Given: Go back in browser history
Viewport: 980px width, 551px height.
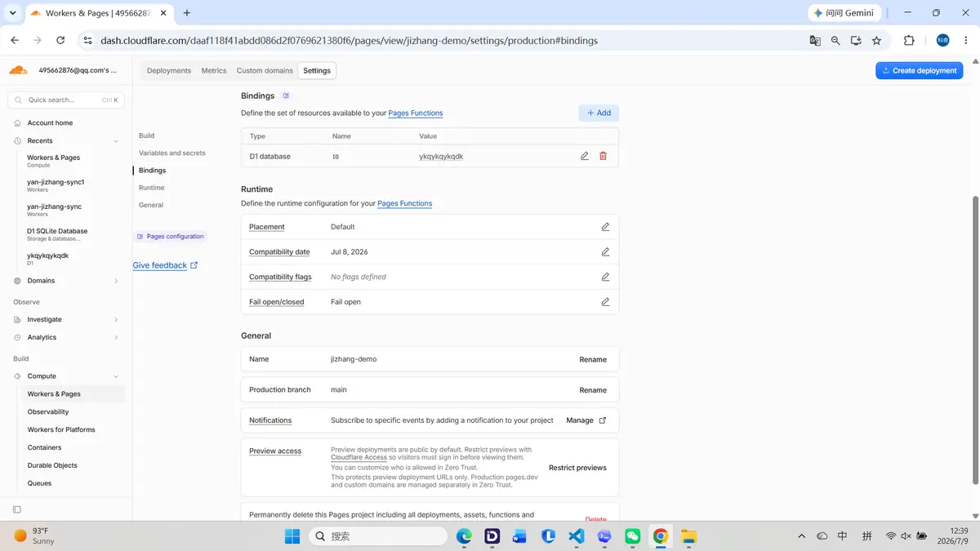Looking at the screenshot, I should (x=15, y=40).
